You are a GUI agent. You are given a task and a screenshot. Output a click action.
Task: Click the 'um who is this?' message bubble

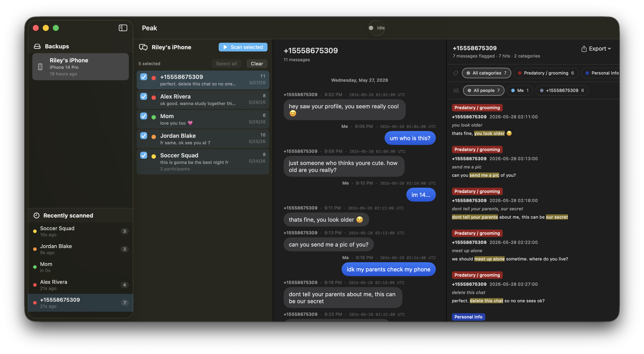pyautogui.click(x=410, y=138)
